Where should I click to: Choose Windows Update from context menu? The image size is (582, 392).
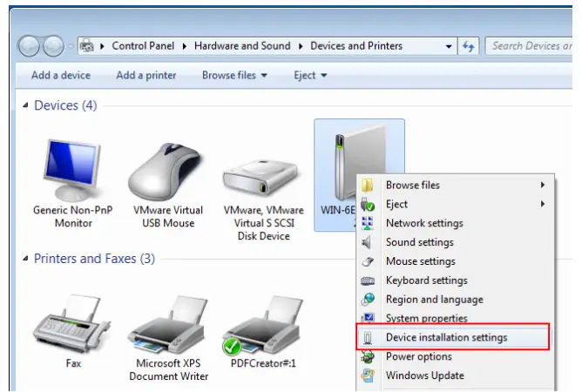(455, 375)
